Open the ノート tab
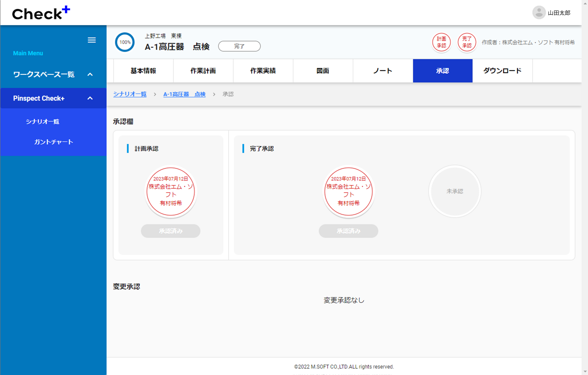The height and width of the screenshot is (375, 588). 383,71
